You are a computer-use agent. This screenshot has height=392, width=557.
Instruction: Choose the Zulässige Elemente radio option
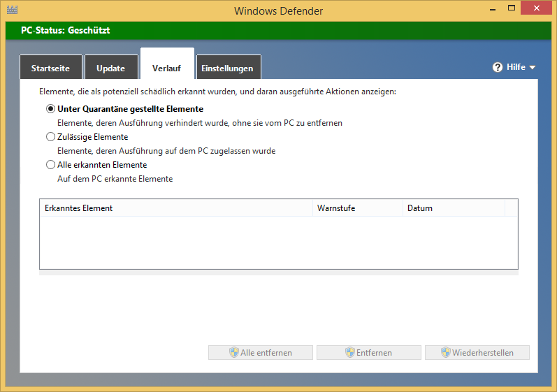coord(50,137)
